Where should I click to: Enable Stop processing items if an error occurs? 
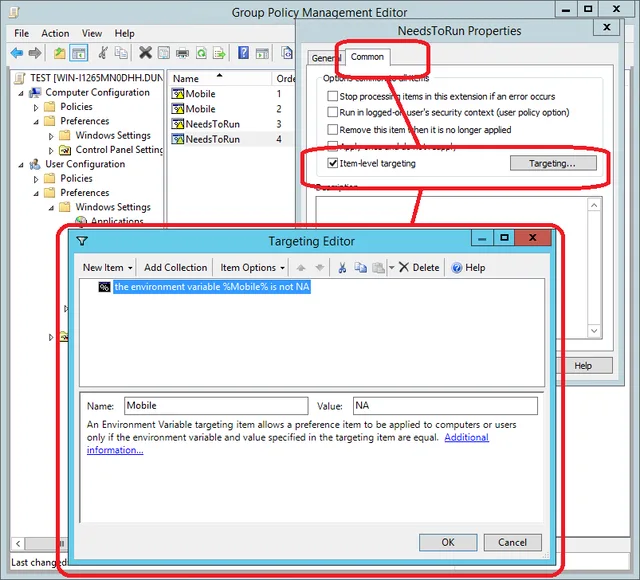point(333,96)
